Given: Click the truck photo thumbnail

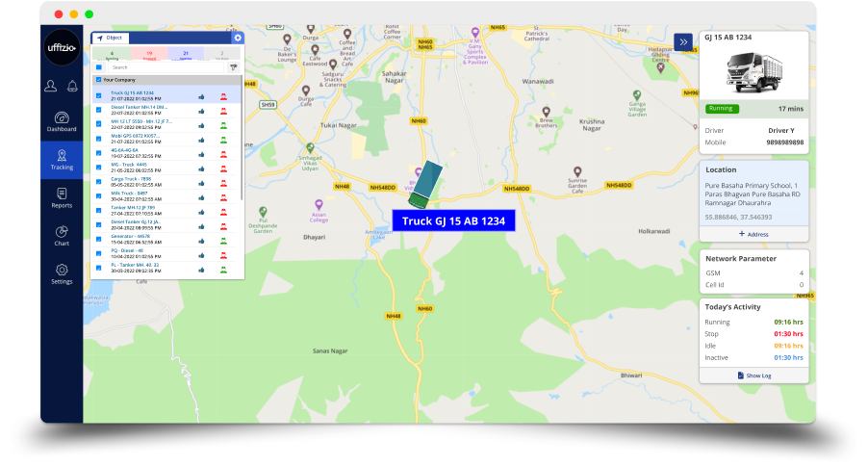Looking at the screenshot, I should pyautogui.click(x=753, y=72).
